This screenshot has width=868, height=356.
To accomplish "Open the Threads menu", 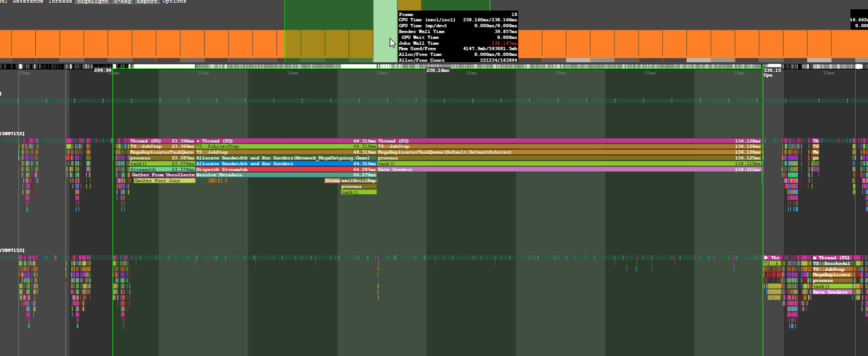I will [60, 2].
